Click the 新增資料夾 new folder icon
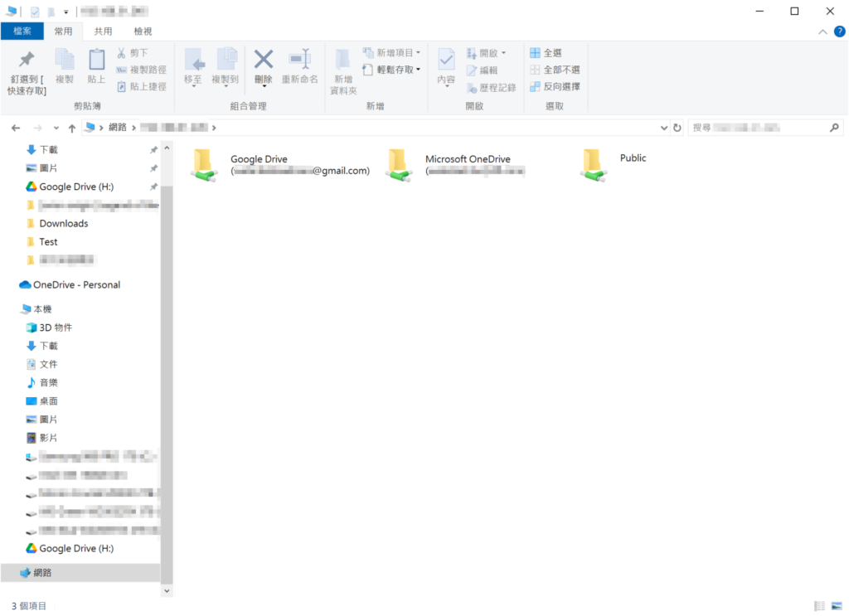This screenshot has width=849, height=616. point(343,60)
